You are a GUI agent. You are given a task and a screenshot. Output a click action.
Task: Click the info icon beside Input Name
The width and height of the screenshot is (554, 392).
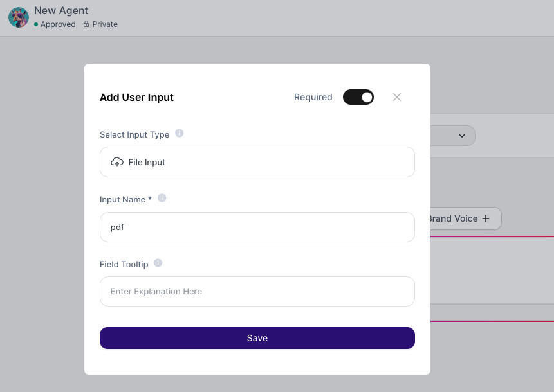[162, 198]
